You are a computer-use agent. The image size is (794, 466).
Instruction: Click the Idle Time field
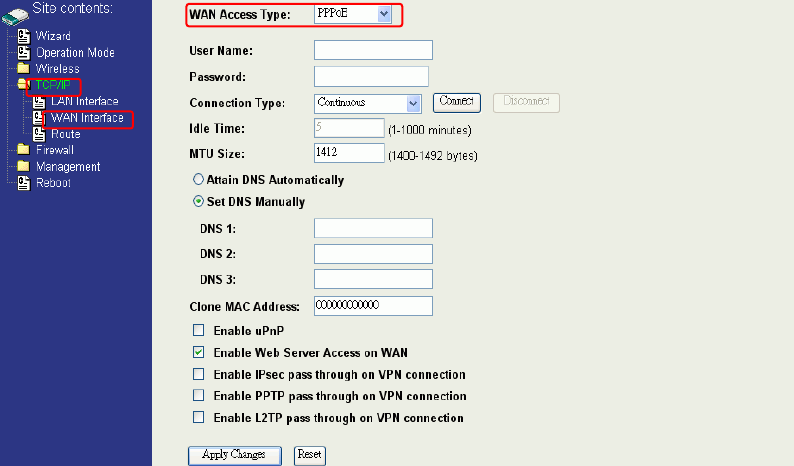point(349,128)
